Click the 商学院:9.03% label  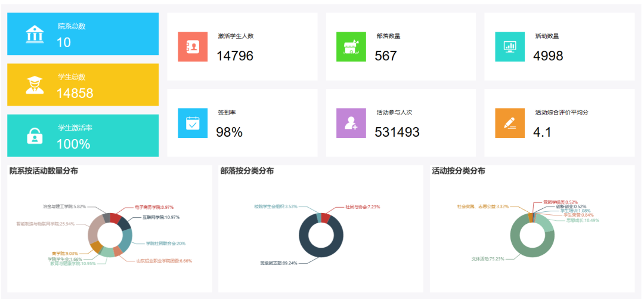point(65,254)
